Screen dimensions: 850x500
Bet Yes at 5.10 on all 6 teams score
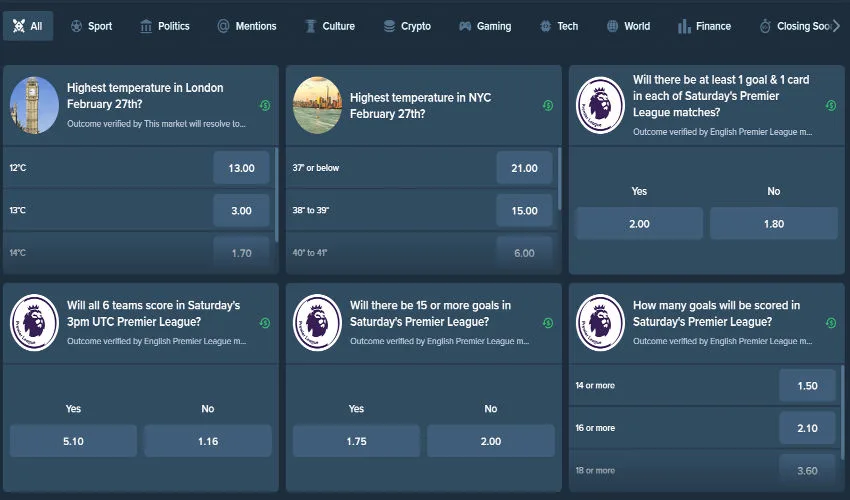(73, 441)
